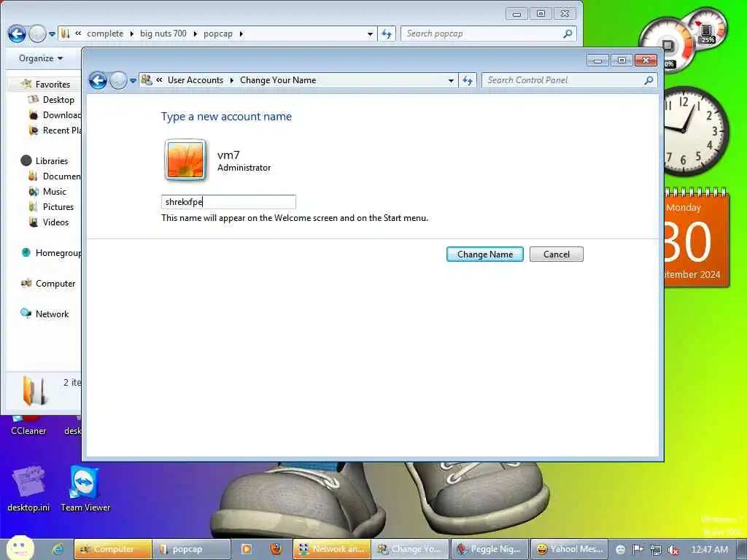Expand arrow after popcap breadcrumb
Image resolution: width=747 pixels, height=560 pixels.
click(x=241, y=34)
